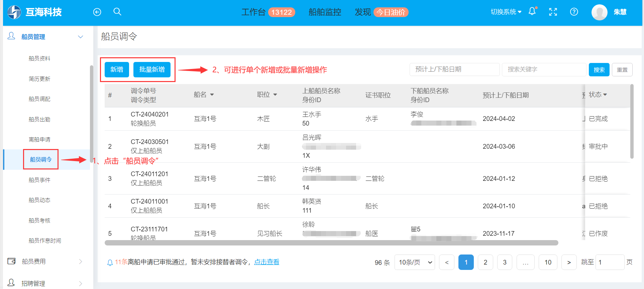The height and width of the screenshot is (289, 644).
Task: Click the 已完成 status cell
Action: pos(598,119)
